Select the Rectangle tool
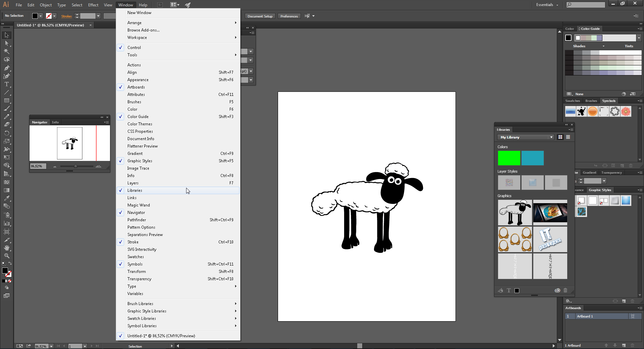 click(x=6, y=100)
